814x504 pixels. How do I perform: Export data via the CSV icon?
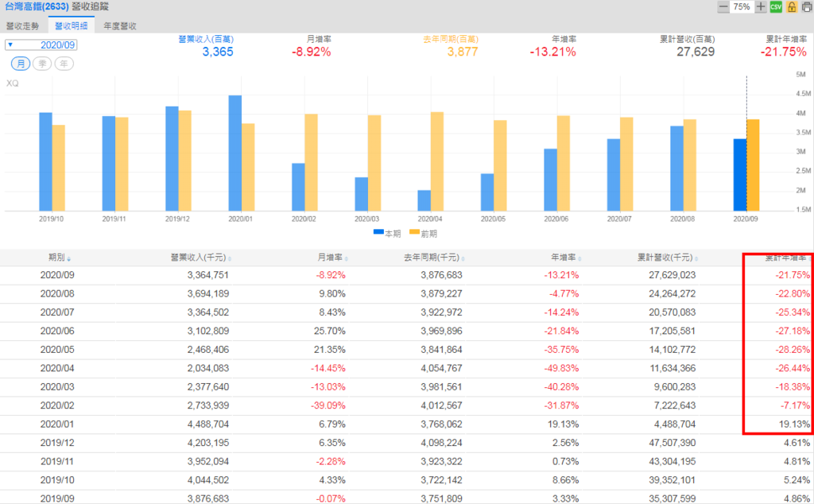point(776,6)
